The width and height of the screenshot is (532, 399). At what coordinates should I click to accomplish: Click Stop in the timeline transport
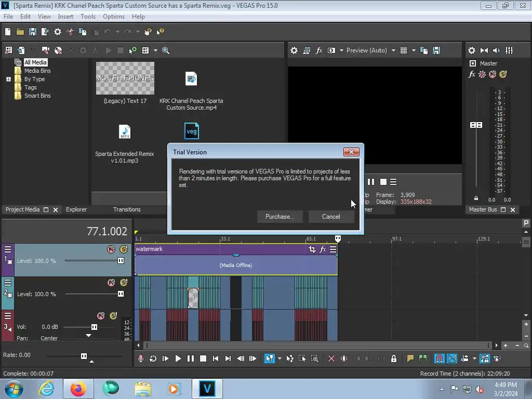203,358
